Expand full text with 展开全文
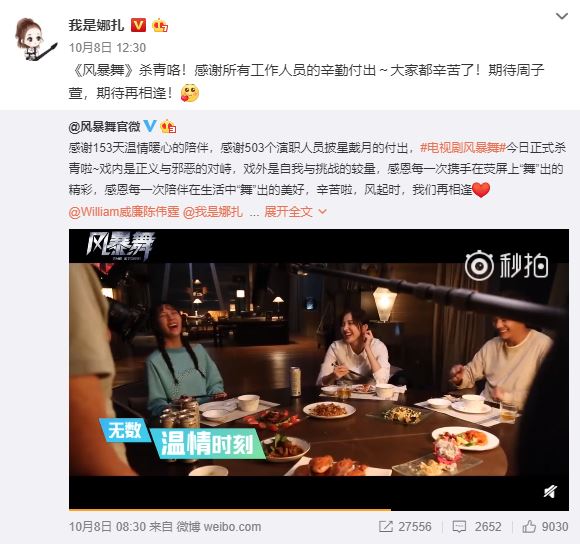The width and height of the screenshot is (580, 552). [295, 212]
